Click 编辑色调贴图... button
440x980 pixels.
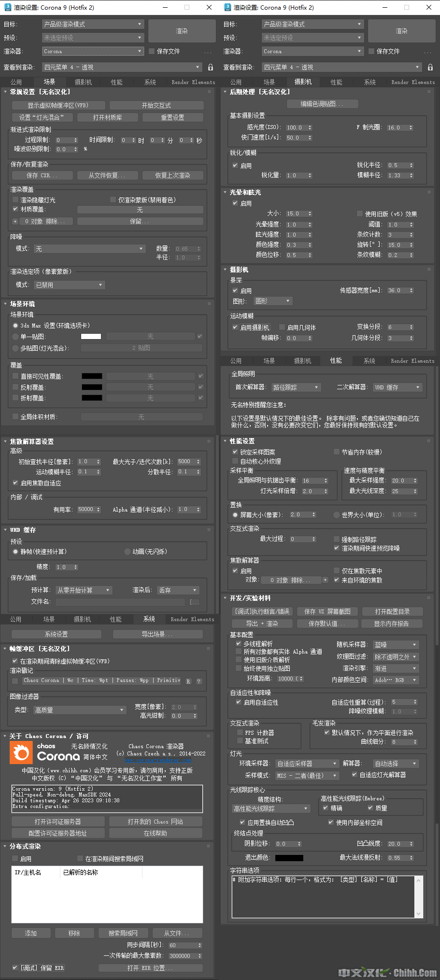322,104
